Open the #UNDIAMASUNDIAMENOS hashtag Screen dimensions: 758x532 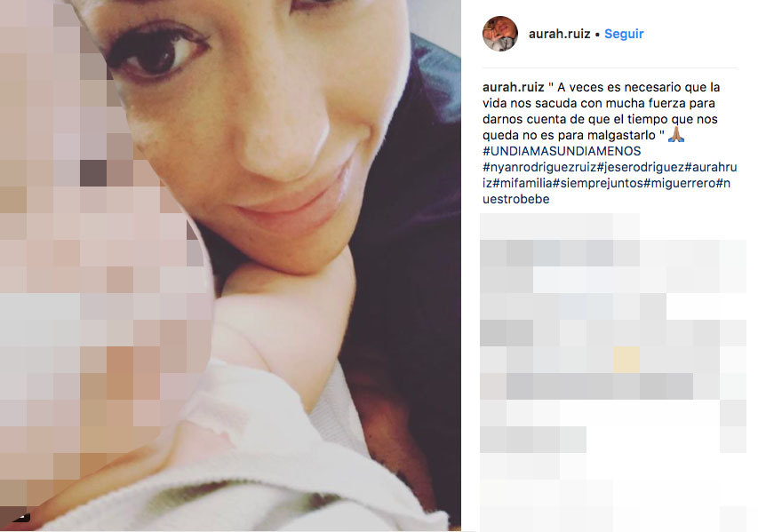pyautogui.click(x=562, y=151)
